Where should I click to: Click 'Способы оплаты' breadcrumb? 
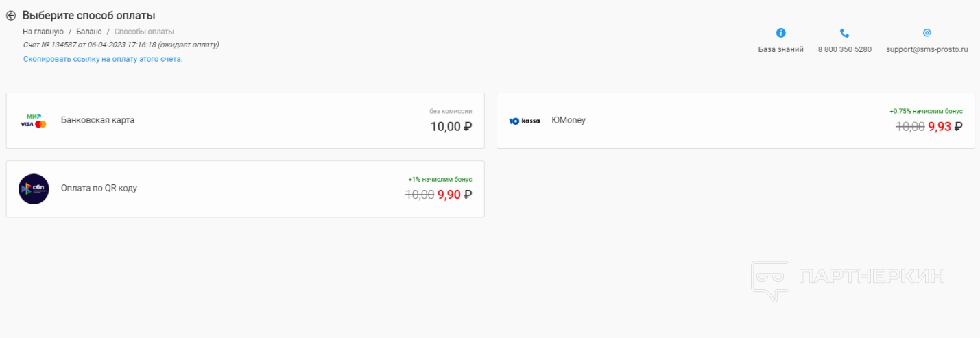coord(144,32)
